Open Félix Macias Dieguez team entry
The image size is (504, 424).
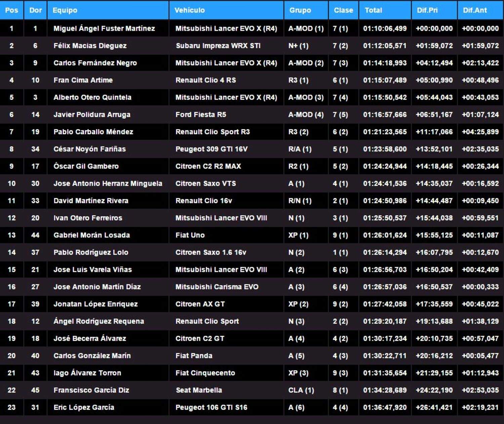click(90, 46)
